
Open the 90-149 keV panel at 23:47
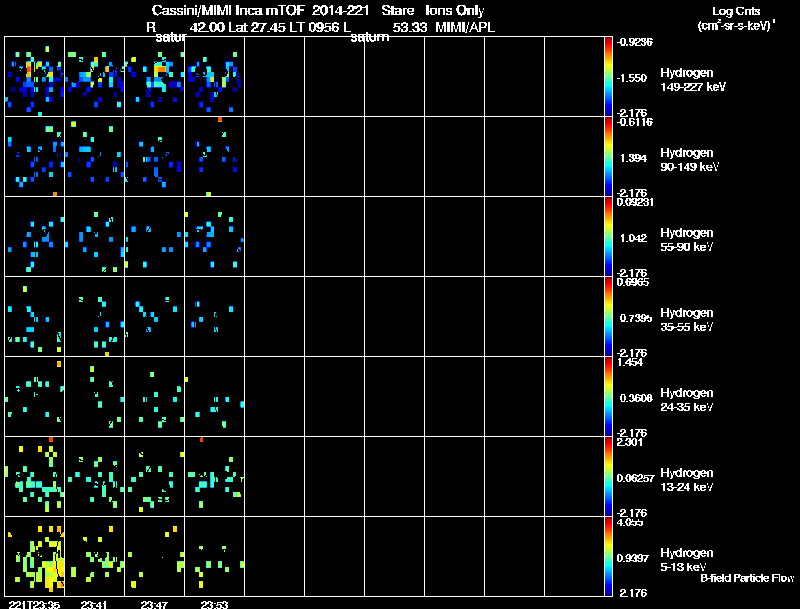point(155,157)
